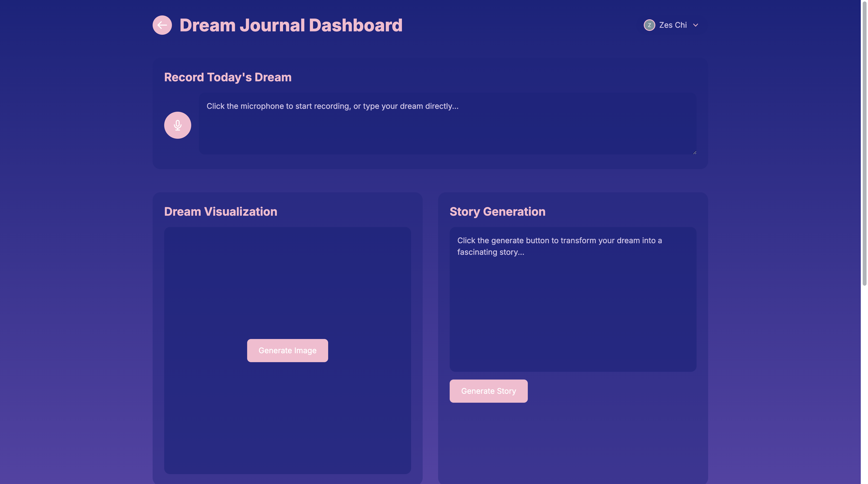This screenshot has width=868, height=484.
Task: Click the back arrow button
Action: point(162,25)
